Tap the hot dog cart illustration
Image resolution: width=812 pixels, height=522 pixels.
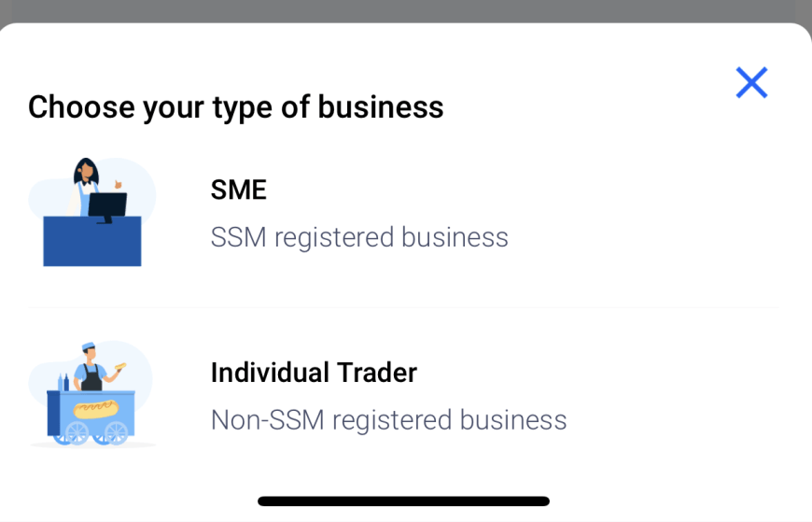click(x=92, y=394)
